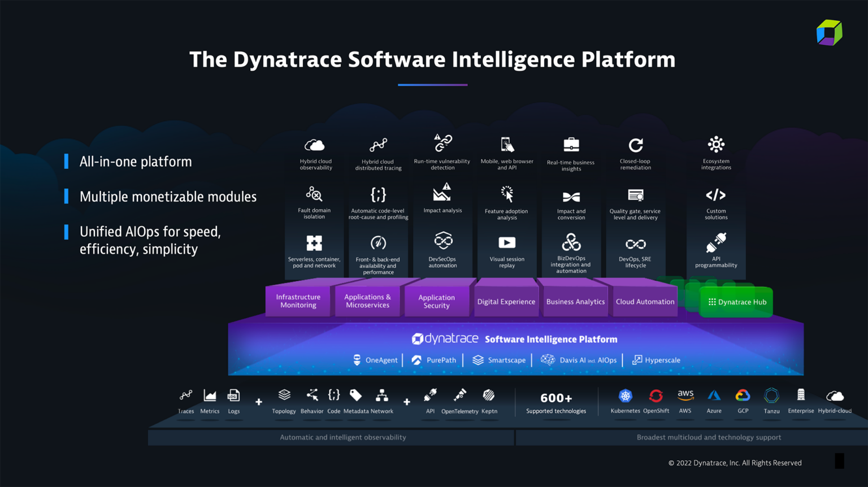The width and height of the screenshot is (868, 487).
Task: Click the Real-time business insights briefcase icon
Action: click(571, 145)
